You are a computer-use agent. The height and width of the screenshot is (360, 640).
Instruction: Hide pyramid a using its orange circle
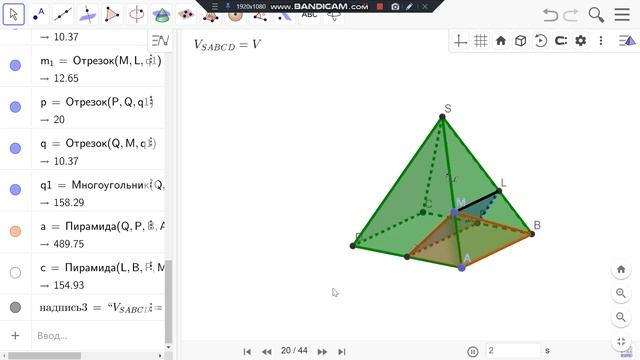(16, 231)
